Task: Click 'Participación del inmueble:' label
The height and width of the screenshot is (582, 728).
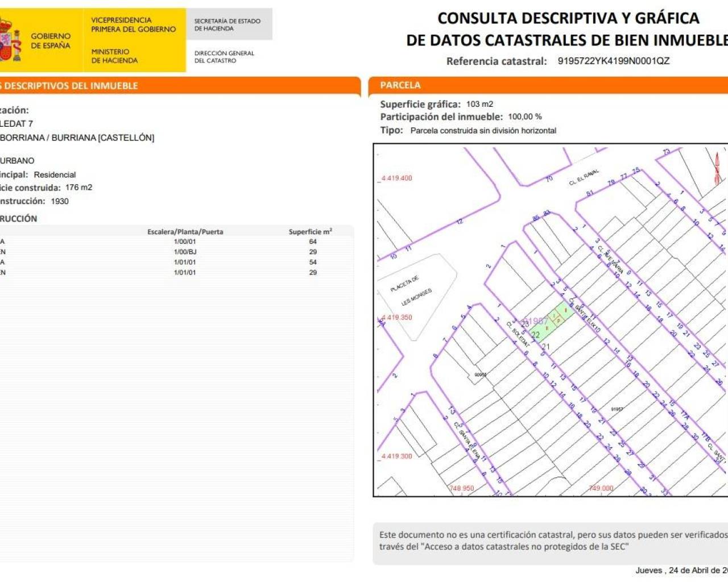Action: [441, 117]
